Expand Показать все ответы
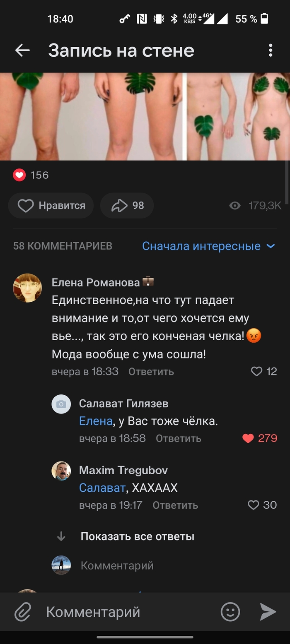This screenshot has height=644, width=290. 137,537
